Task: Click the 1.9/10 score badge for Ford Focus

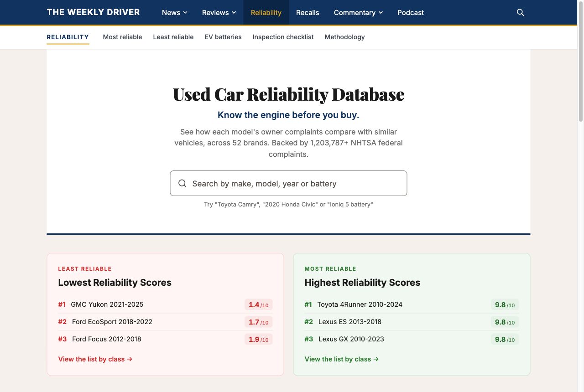Action: pos(259,339)
